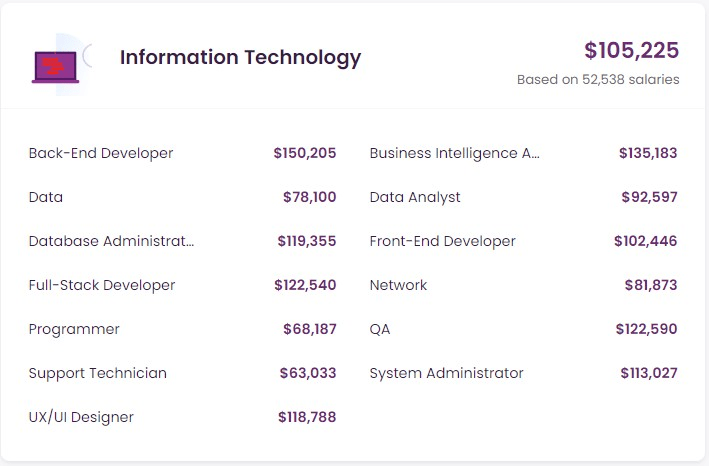Open the System Administrator salary link
The image size is (709, 466).
click(x=446, y=373)
